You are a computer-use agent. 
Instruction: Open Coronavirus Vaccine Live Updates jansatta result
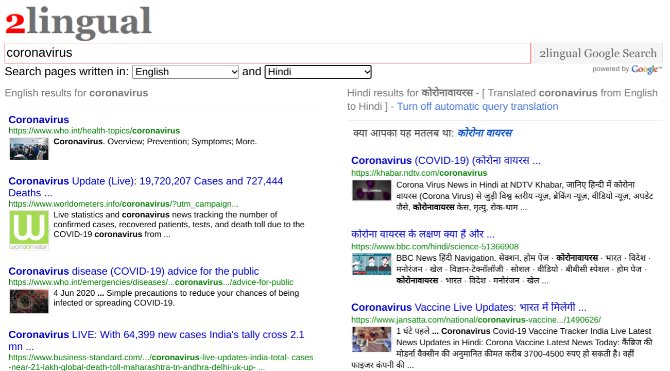[x=469, y=307]
